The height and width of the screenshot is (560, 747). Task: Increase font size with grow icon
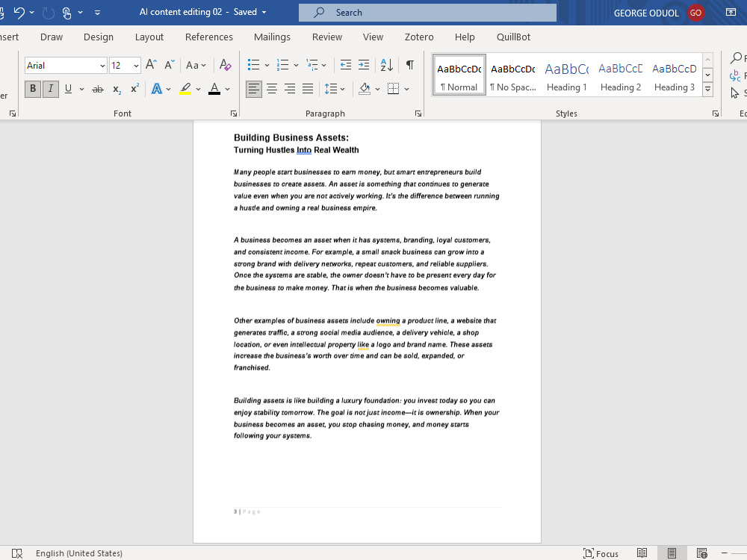(x=151, y=65)
